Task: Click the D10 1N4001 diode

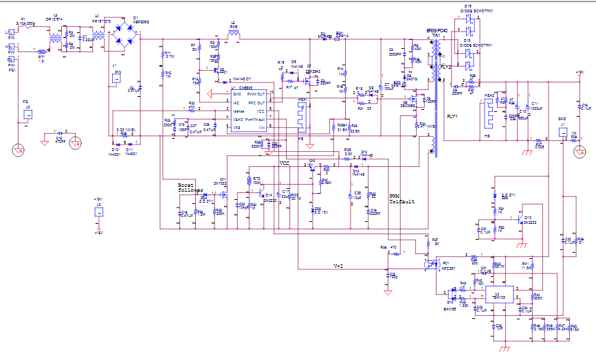Action: [x=118, y=144]
